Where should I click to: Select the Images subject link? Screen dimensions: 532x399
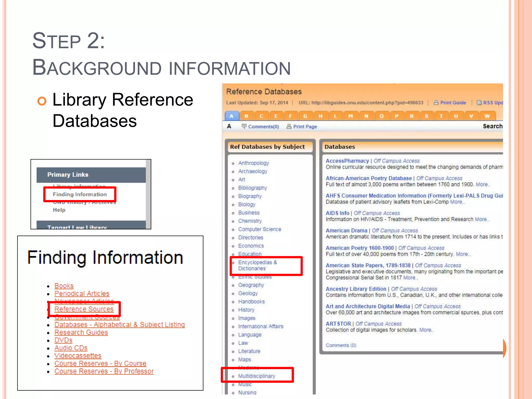pos(247,318)
